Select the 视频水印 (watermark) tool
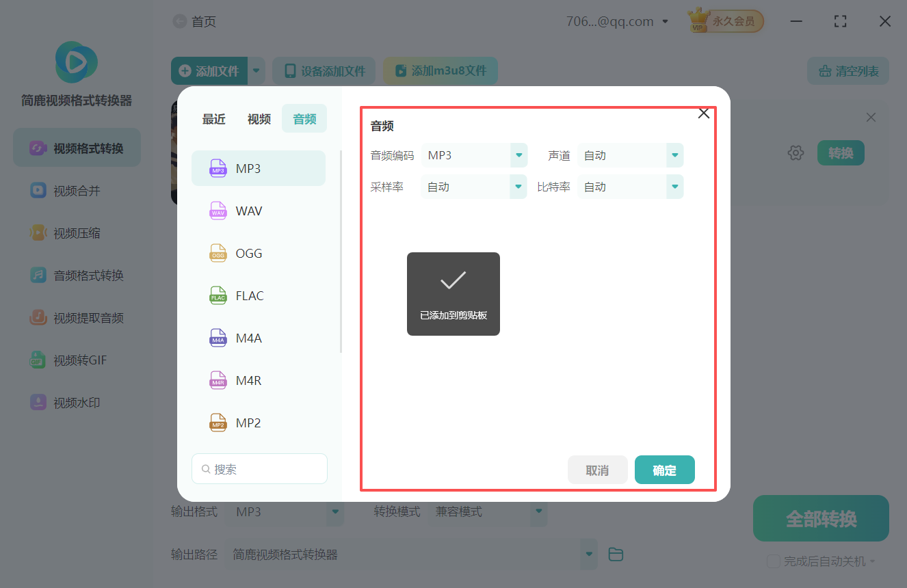 click(x=75, y=402)
